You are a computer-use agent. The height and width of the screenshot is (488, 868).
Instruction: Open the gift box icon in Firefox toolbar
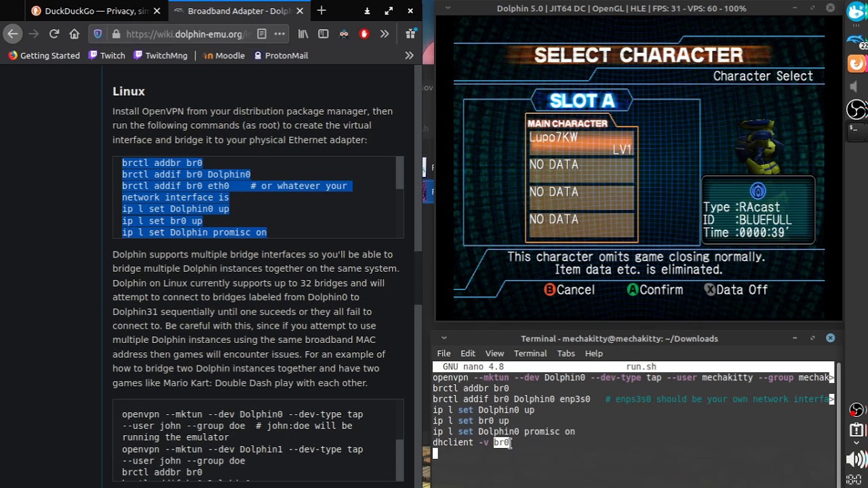pos(410,34)
